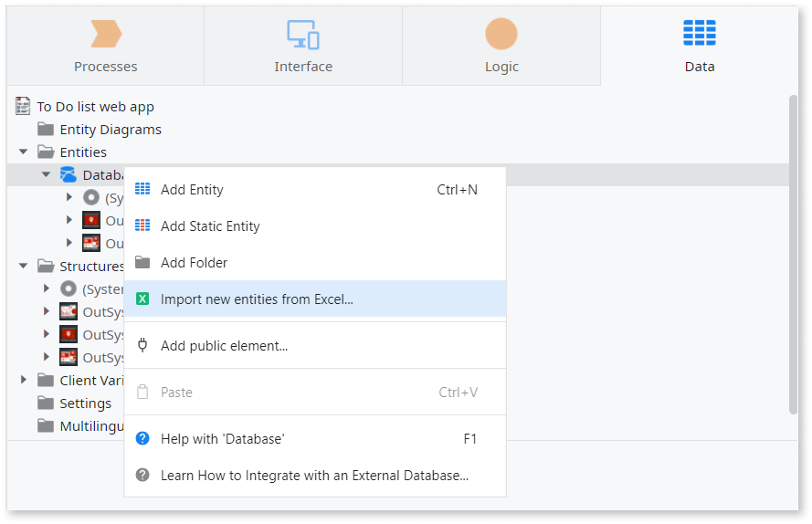The height and width of the screenshot is (524, 812).
Task: Choose Import new entities from Excel
Action: [257, 299]
